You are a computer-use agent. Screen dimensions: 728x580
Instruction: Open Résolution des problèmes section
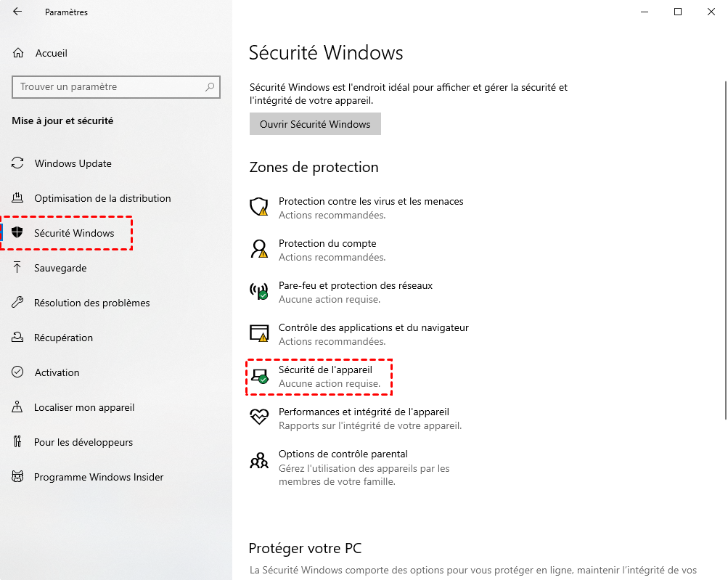[x=91, y=303]
